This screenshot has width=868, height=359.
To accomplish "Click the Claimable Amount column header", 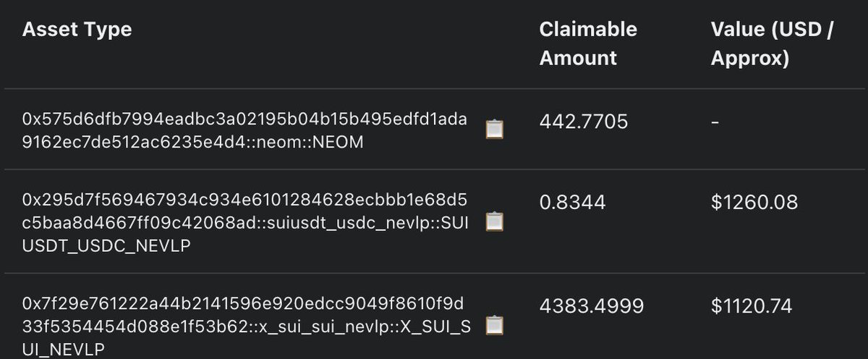I will tap(588, 43).
